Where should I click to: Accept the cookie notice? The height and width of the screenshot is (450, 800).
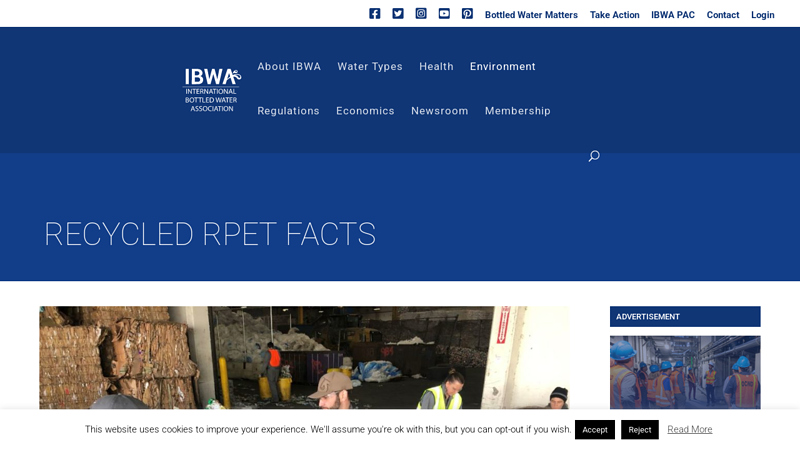click(595, 430)
